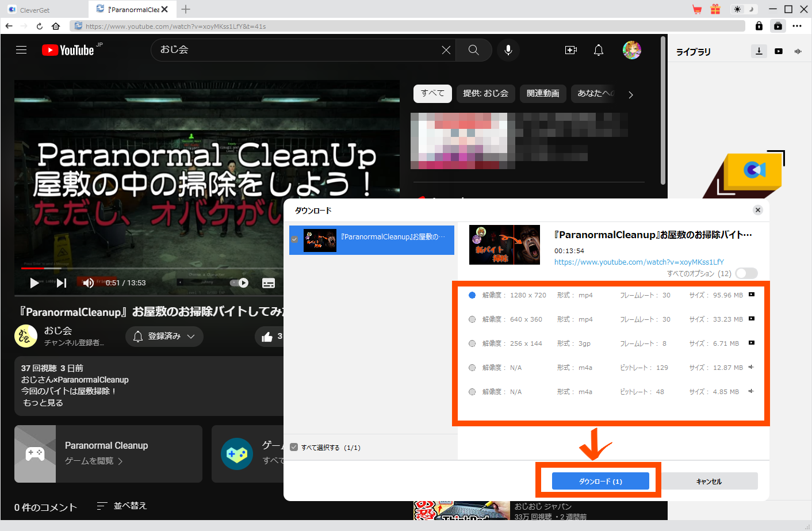Select the 640 x 360 mp4 option
The height and width of the screenshot is (531, 812).
(x=472, y=319)
